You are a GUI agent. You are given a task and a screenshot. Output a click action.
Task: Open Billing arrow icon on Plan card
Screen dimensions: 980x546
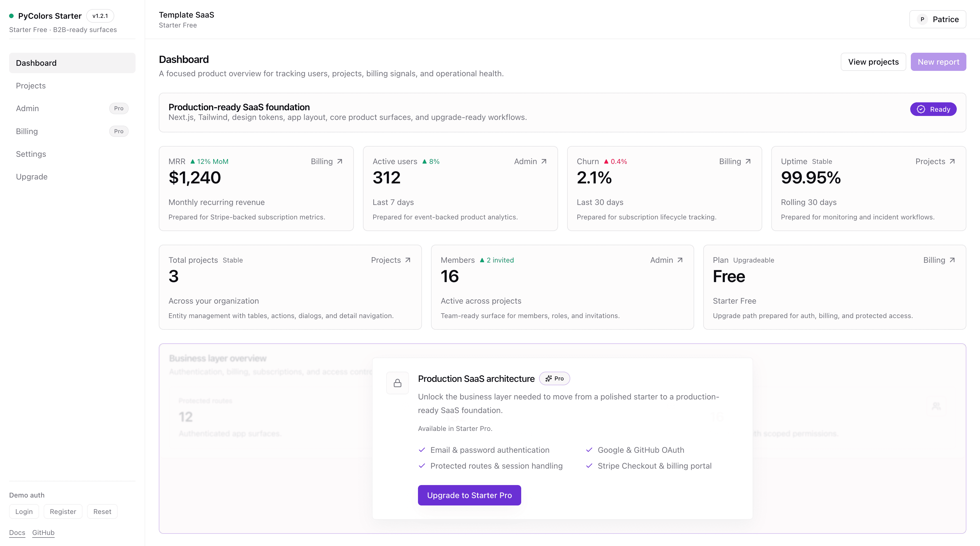pos(952,260)
